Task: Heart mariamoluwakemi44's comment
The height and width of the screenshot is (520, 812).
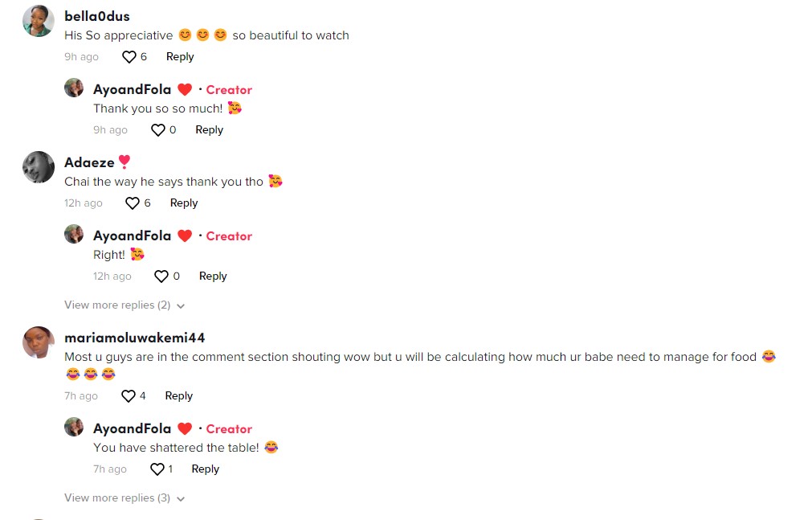Action: (x=128, y=395)
